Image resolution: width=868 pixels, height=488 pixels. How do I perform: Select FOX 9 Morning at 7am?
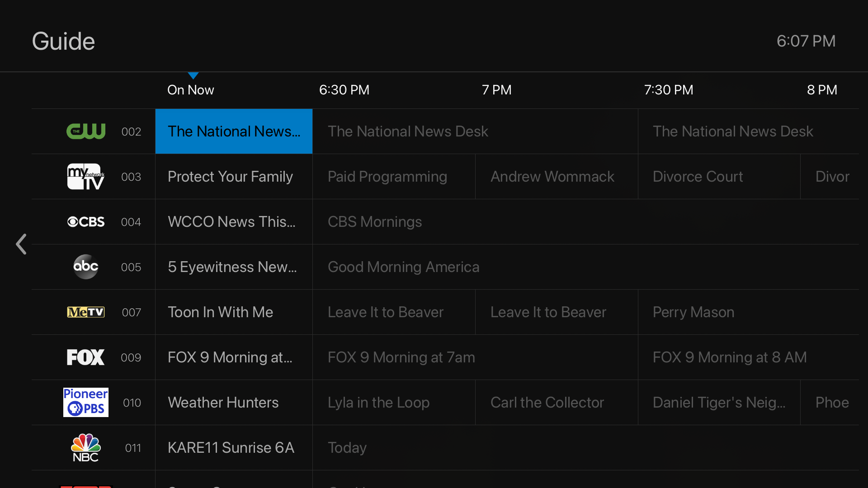pyautogui.click(x=475, y=357)
